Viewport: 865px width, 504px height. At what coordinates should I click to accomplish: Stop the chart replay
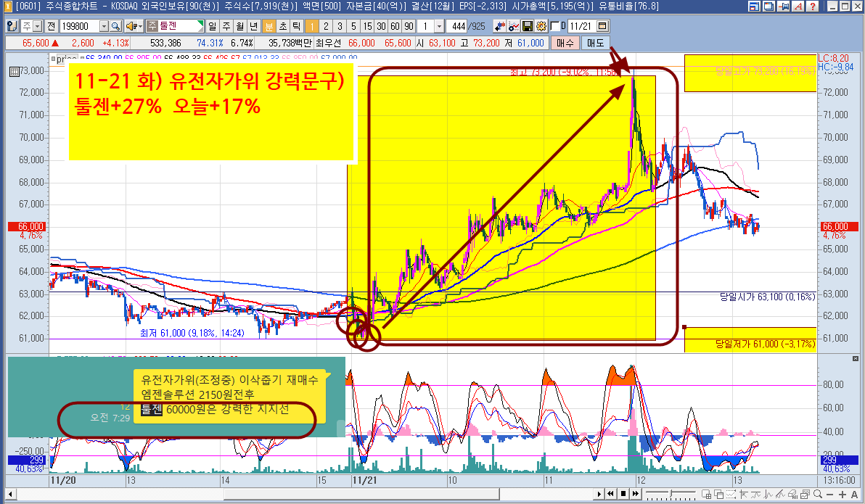point(623,494)
